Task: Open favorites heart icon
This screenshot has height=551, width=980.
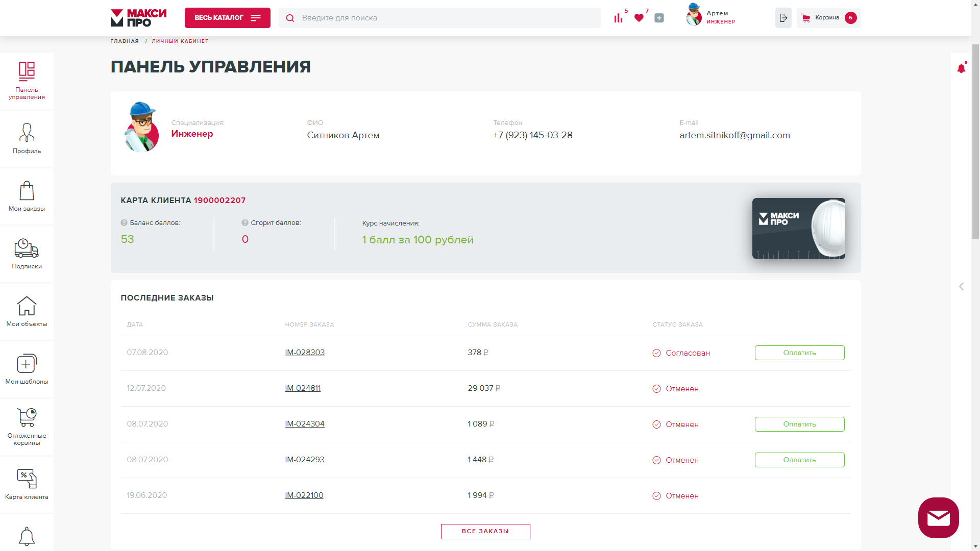Action: coord(639,18)
